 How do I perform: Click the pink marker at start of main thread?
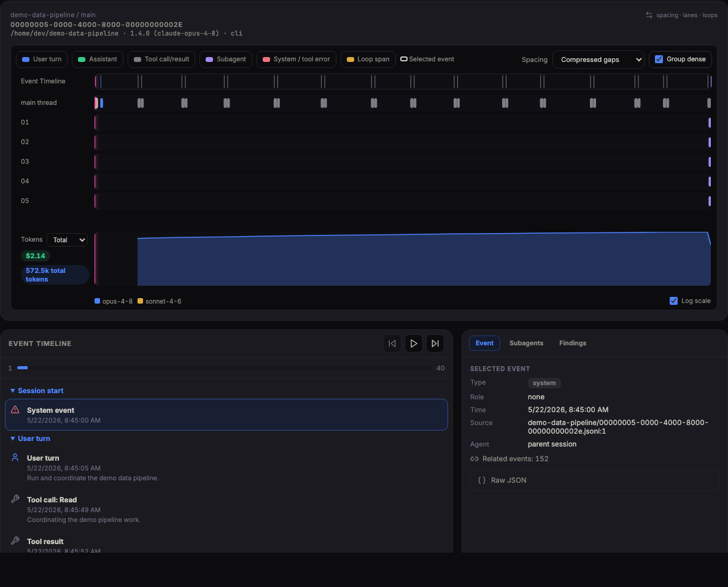[96, 103]
